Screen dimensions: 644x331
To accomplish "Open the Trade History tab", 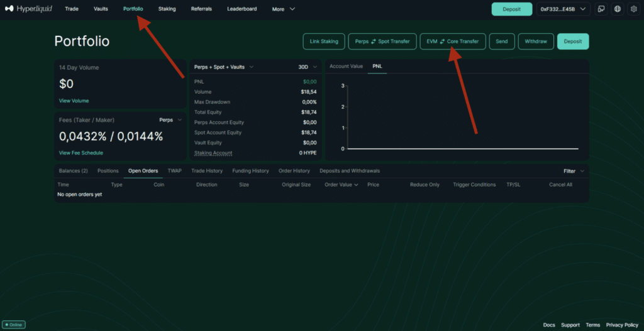I will [207, 171].
